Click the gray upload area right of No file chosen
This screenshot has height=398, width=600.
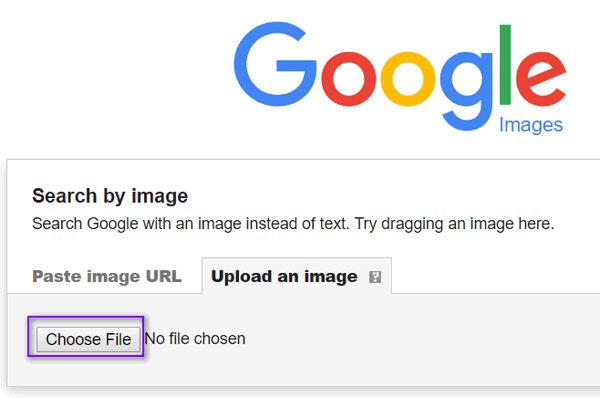421,339
